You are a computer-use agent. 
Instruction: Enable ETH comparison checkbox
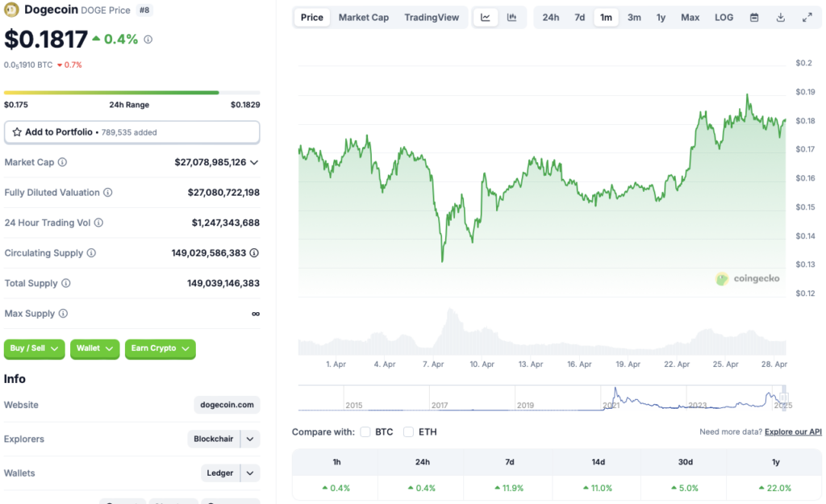[408, 432]
